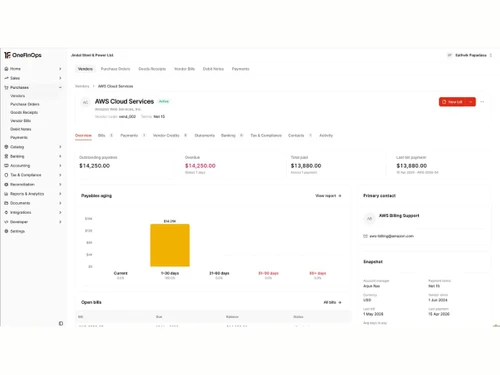Open Debit Notes in sidebar submenu
Viewport: 500px width, 375px height.
(x=21, y=129)
